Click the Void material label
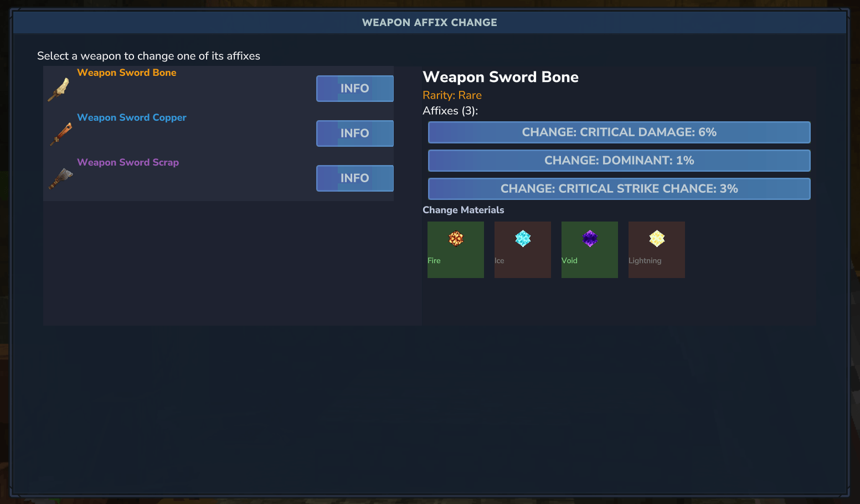Image resolution: width=860 pixels, height=504 pixels. (x=569, y=260)
